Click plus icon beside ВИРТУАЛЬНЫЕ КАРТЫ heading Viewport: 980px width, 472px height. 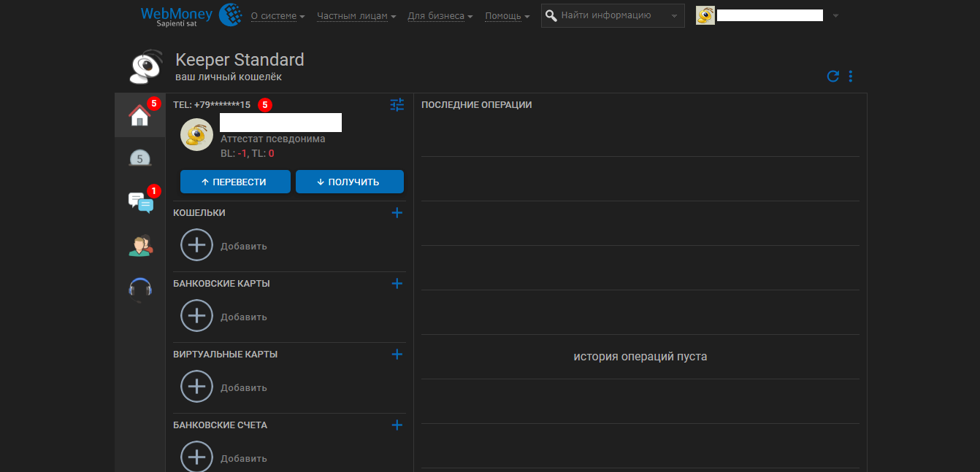point(397,355)
